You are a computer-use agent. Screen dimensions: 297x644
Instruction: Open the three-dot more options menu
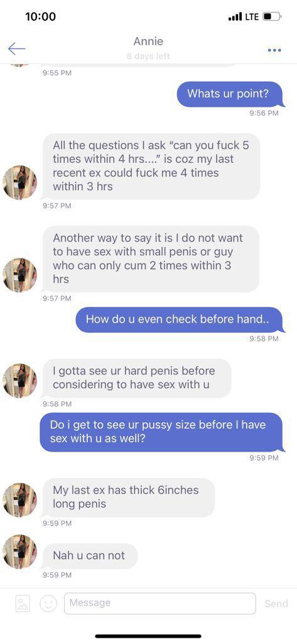274,50
